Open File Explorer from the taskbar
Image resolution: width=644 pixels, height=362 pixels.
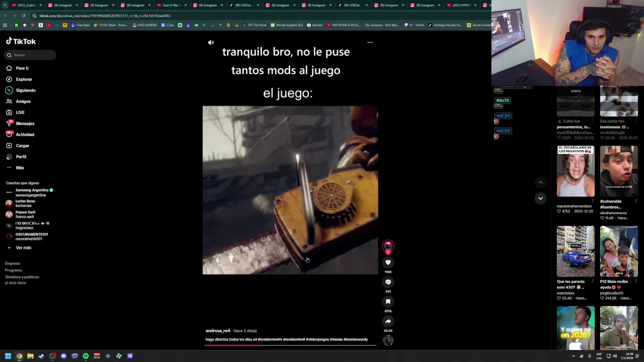30,356
